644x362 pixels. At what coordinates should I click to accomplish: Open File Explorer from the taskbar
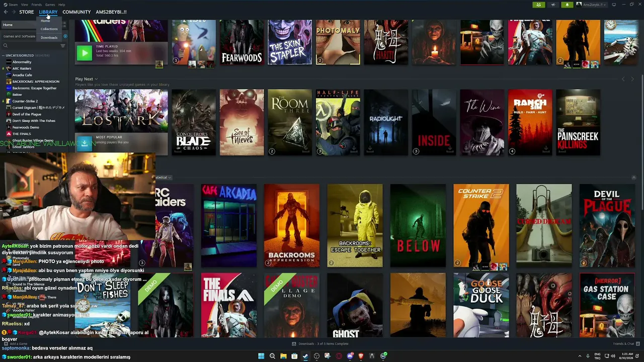pos(283,356)
